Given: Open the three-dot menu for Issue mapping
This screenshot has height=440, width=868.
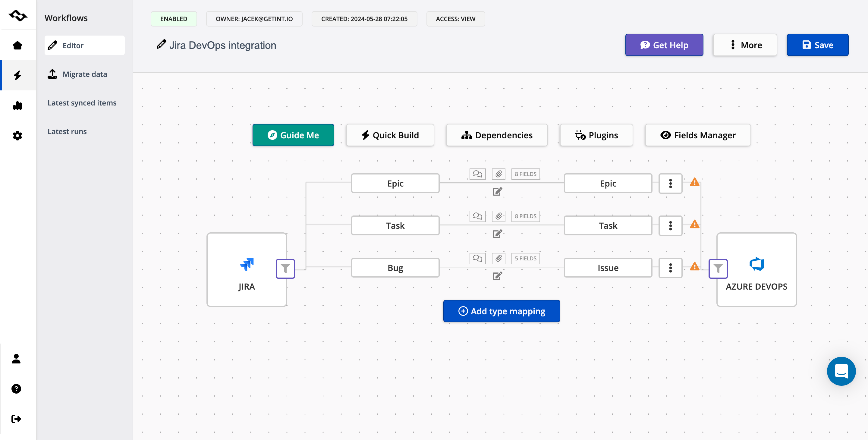Looking at the screenshot, I should (671, 268).
